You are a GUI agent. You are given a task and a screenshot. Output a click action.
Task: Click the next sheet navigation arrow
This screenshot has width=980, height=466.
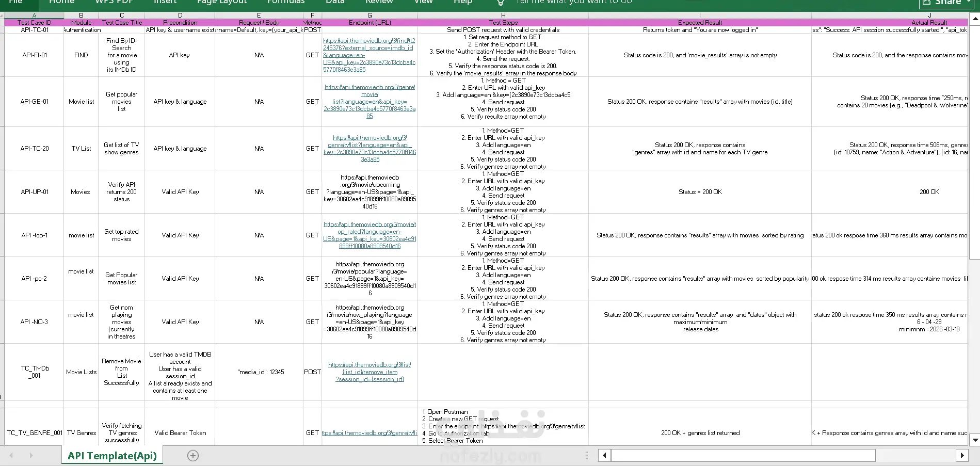(31, 456)
